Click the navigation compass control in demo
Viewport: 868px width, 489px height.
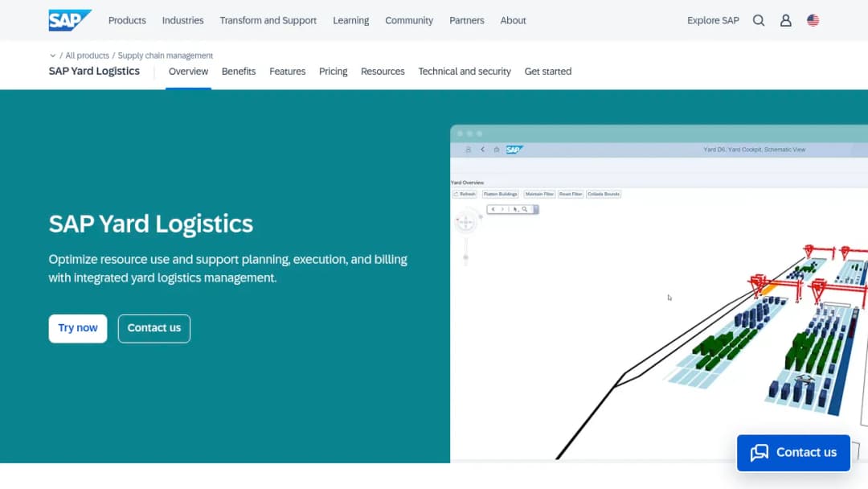[x=466, y=222]
